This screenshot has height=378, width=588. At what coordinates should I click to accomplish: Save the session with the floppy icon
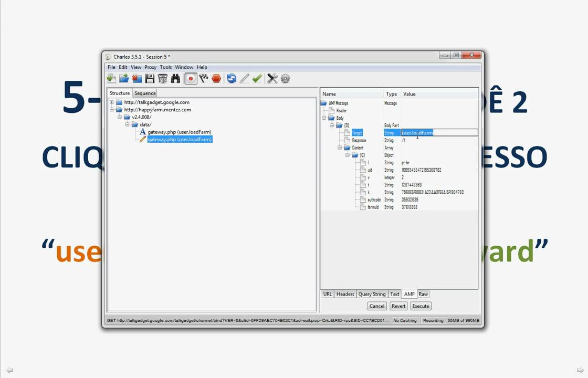point(150,78)
